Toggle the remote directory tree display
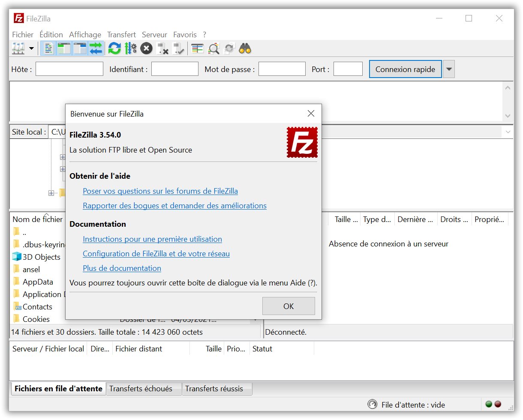 pyautogui.click(x=80, y=48)
